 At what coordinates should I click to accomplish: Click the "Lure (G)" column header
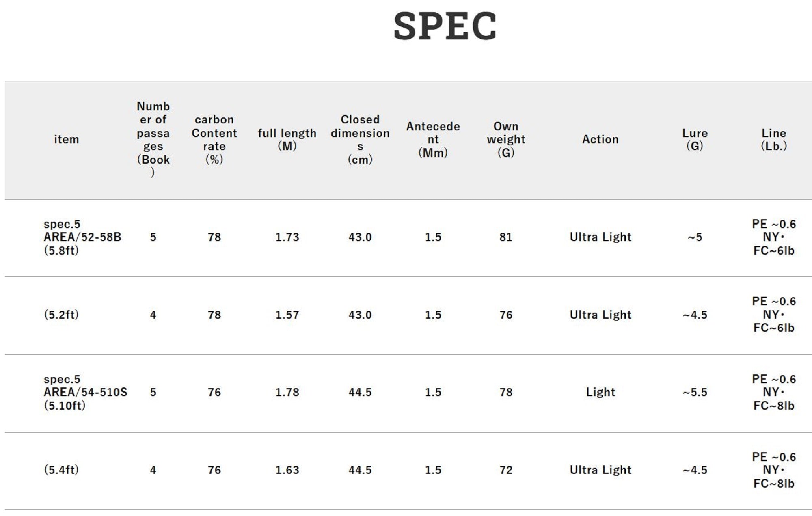pyautogui.click(x=695, y=139)
